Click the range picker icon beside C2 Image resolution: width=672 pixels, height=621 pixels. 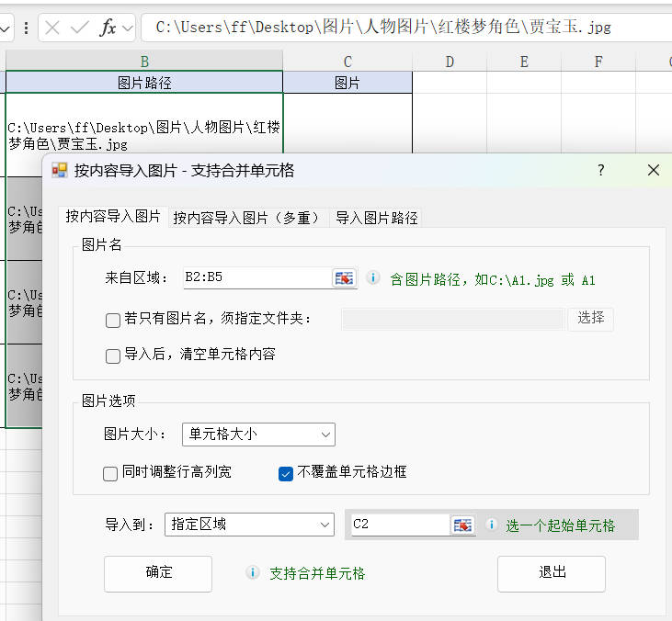point(461,525)
